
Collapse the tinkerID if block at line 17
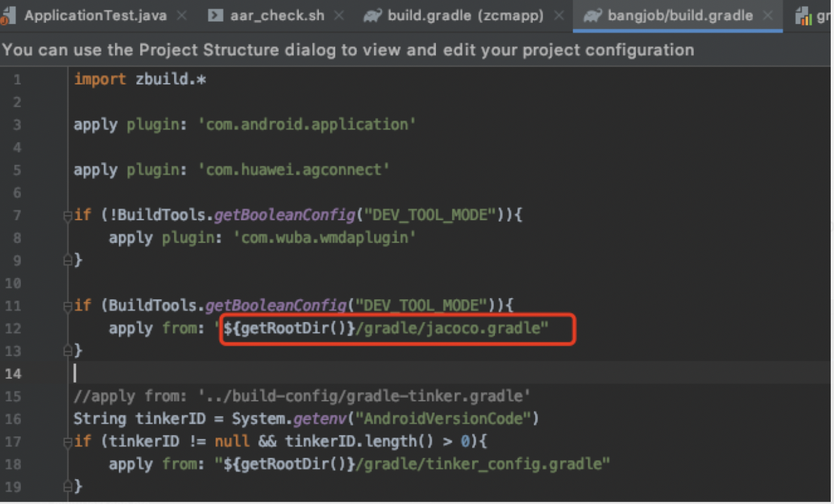(68, 442)
